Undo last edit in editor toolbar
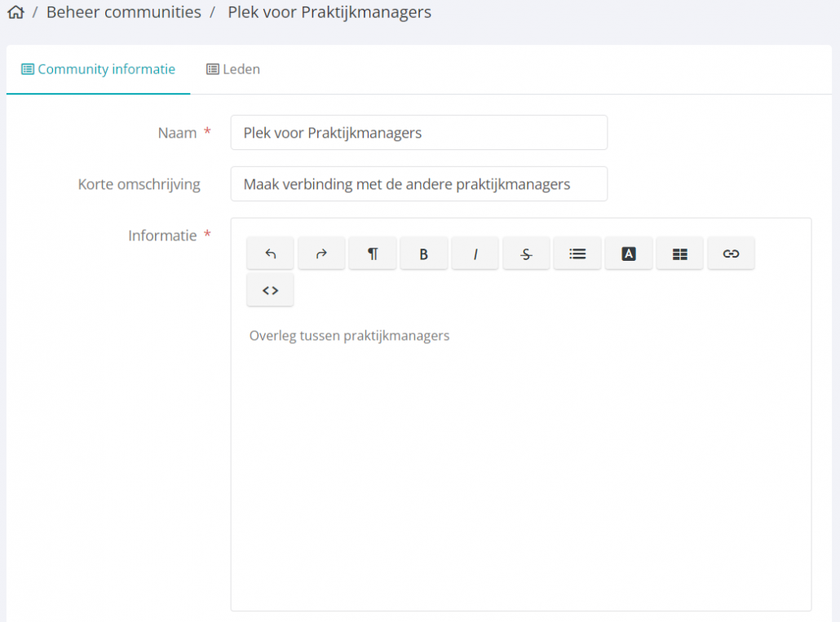840x622 pixels. tap(270, 254)
